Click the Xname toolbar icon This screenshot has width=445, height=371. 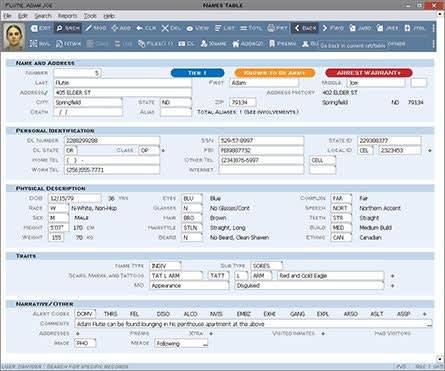(x=213, y=44)
